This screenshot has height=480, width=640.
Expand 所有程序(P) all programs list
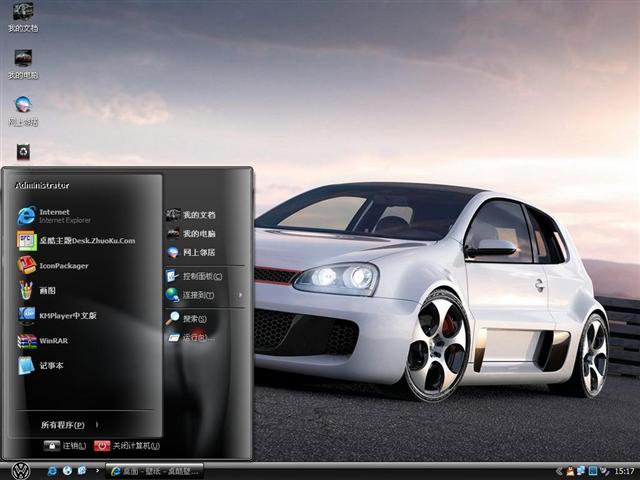tap(65, 424)
